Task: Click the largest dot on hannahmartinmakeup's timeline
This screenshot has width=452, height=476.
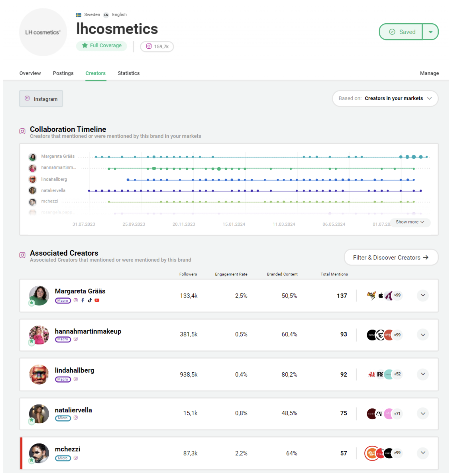Action: (x=219, y=169)
